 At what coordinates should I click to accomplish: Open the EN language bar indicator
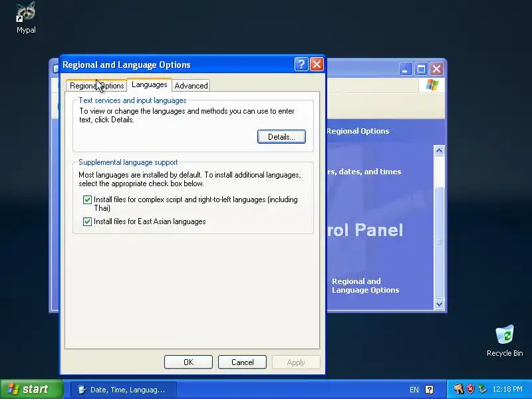point(414,390)
